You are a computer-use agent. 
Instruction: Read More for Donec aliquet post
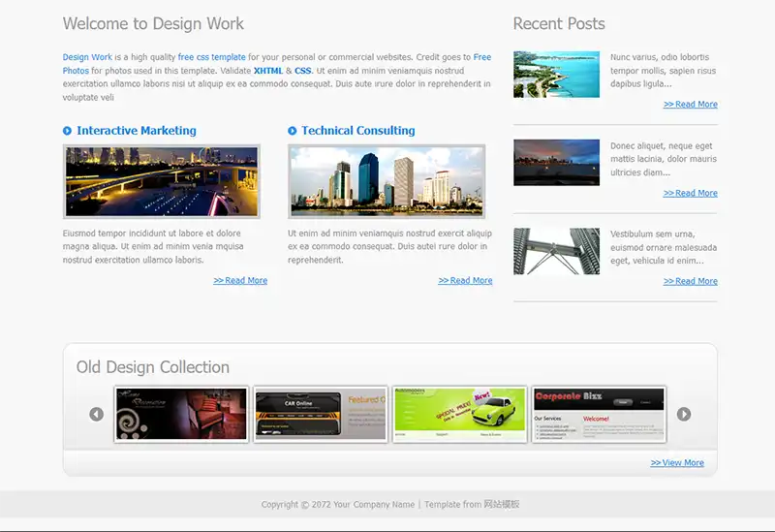click(x=691, y=193)
